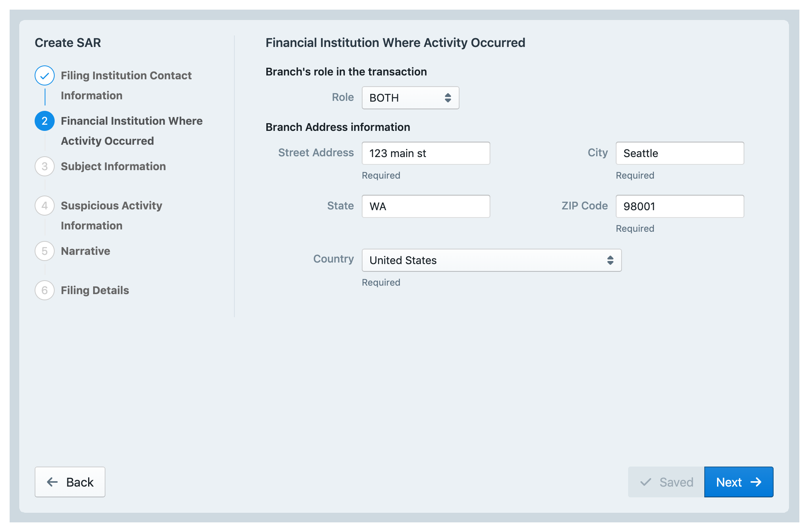Click the back arrow icon
This screenshot has height=532, width=809.
pyautogui.click(x=52, y=482)
